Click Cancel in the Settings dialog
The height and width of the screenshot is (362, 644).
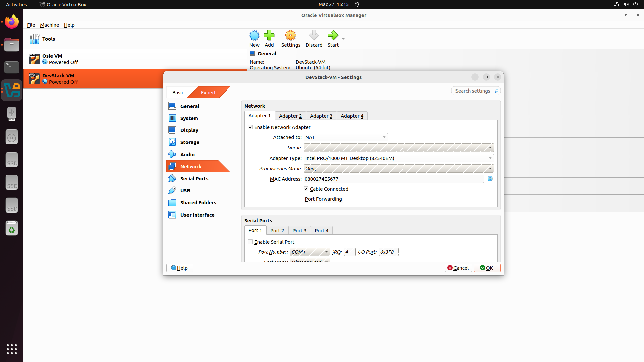coord(458,268)
